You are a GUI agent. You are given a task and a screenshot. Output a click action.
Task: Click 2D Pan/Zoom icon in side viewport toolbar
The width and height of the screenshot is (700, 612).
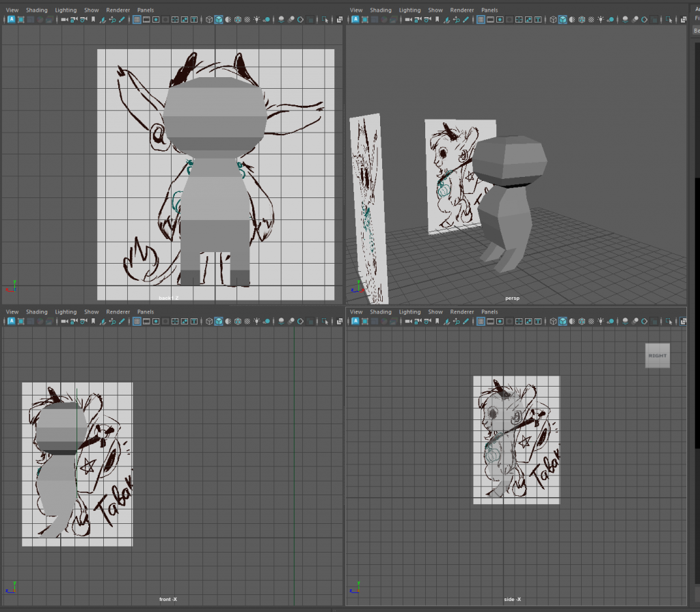tap(456, 321)
